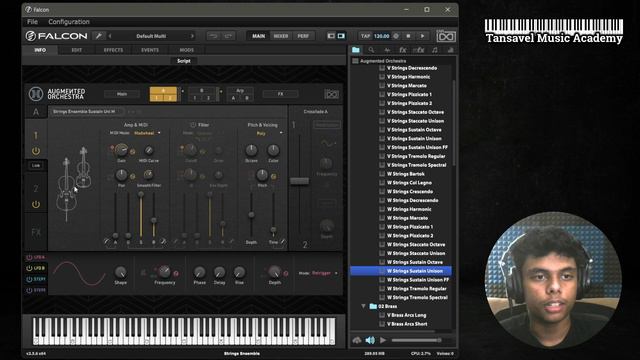The height and width of the screenshot is (360, 640).
Task: Collapse the 02 Brass folder
Action: pyautogui.click(x=363, y=306)
